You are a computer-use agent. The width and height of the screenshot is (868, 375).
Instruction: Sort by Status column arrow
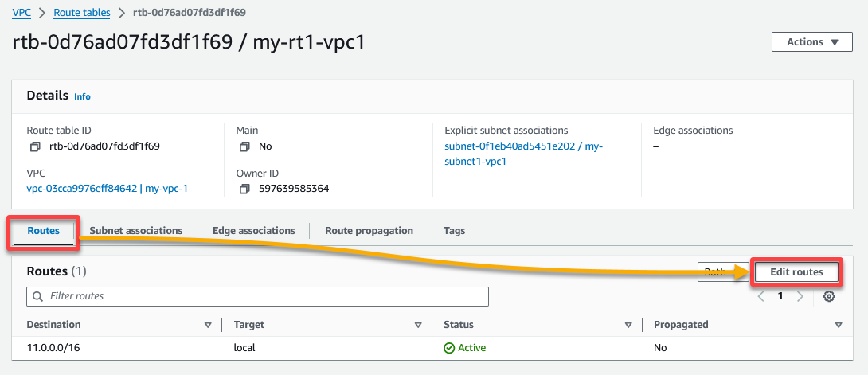(628, 325)
